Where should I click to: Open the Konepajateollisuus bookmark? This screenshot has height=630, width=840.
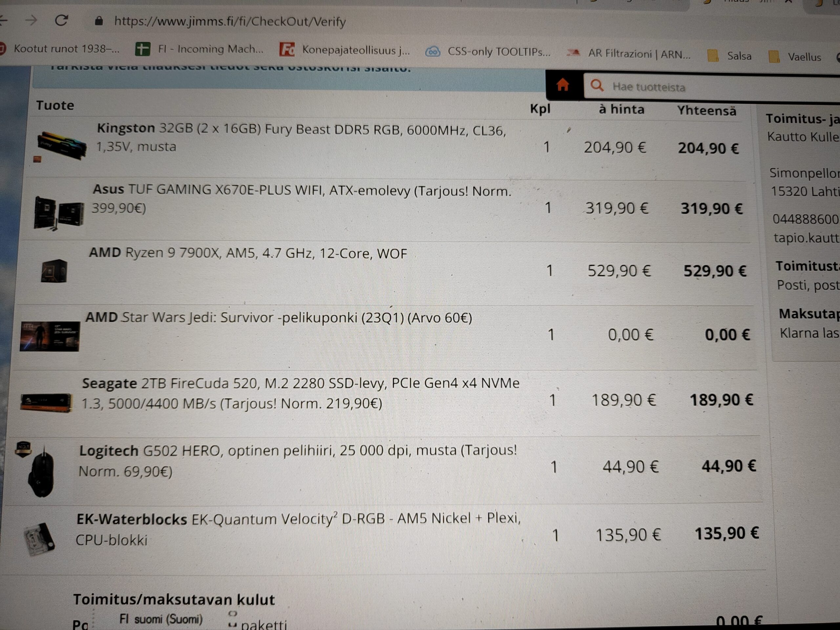pos(345,50)
